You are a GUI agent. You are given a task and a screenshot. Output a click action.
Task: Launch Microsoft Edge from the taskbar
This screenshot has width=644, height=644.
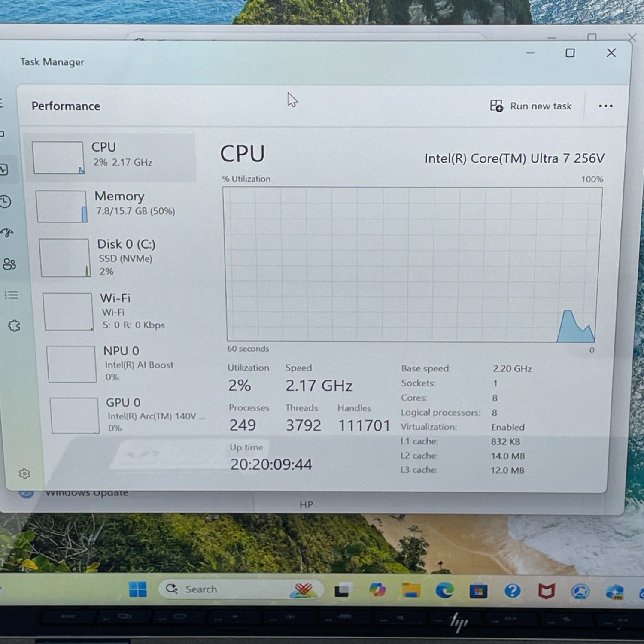click(x=444, y=591)
